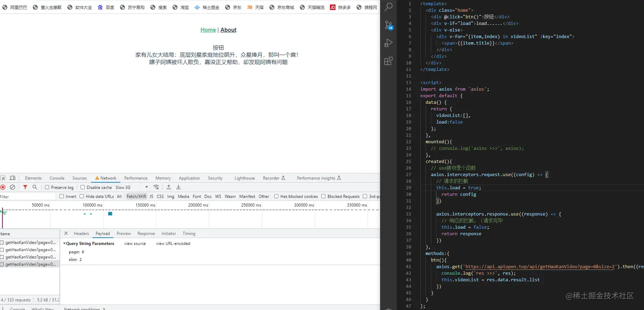Open Run and Debug in VS Code activity bar
The image size is (644, 310).
coord(388,43)
